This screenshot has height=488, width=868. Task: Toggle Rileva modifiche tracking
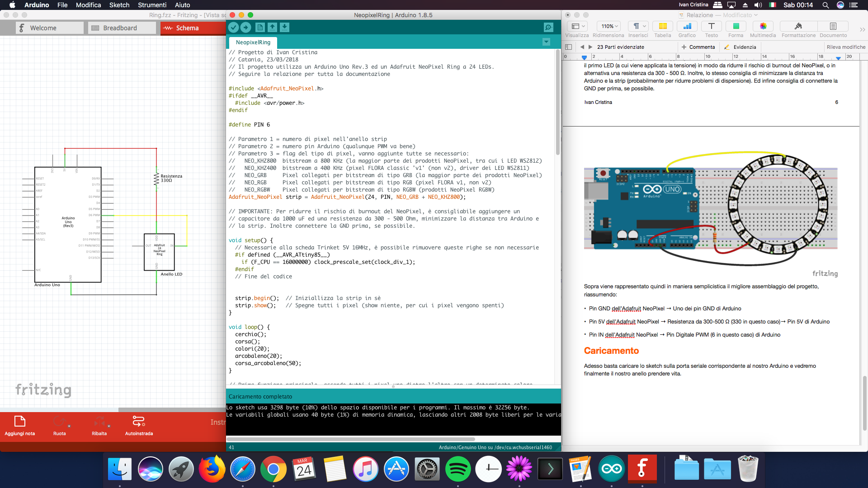pos(846,47)
